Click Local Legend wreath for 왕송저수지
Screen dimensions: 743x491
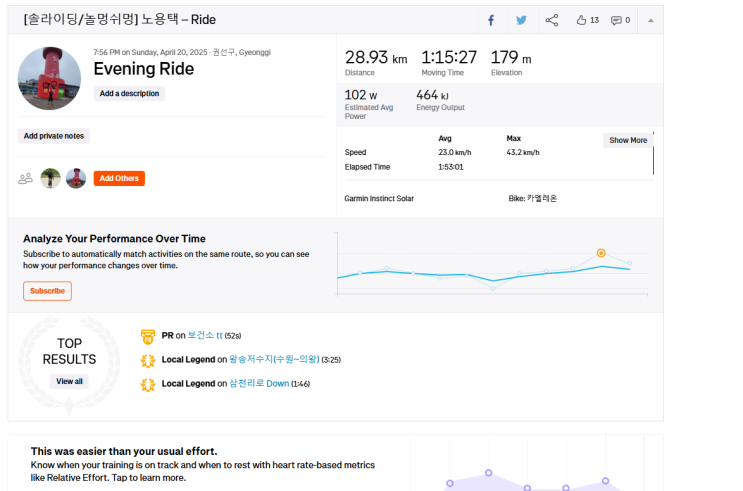point(148,361)
